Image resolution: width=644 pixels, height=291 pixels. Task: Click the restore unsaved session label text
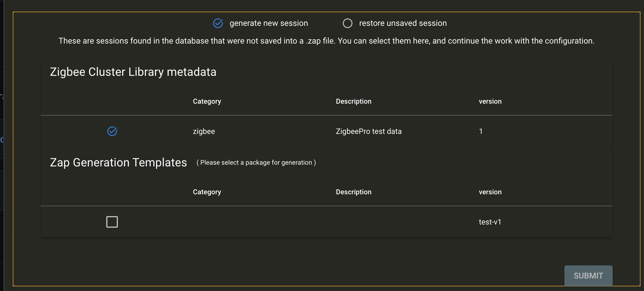pos(403,23)
